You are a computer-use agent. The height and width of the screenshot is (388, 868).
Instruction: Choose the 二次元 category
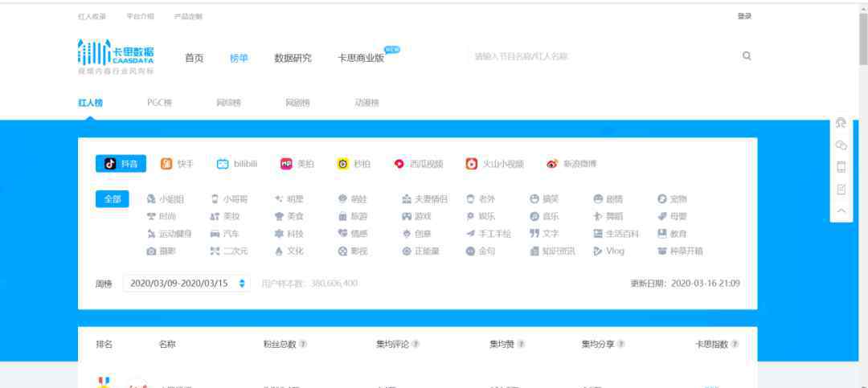point(229,251)
